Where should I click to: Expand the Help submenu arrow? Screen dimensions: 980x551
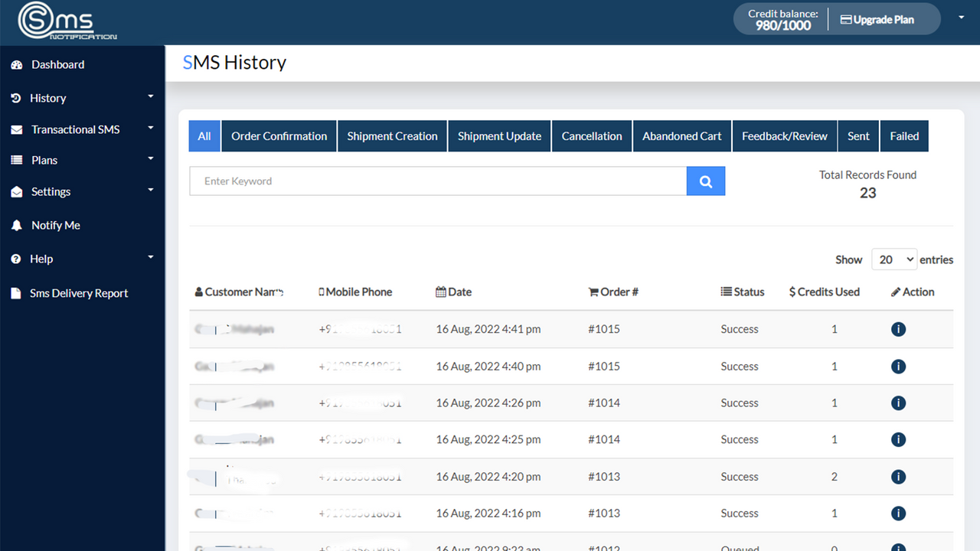151,257
